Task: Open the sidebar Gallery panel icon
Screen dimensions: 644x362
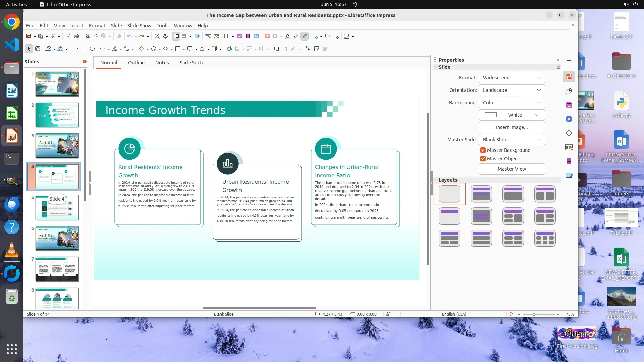Action: pyautogui.click(x=569, y=105)
